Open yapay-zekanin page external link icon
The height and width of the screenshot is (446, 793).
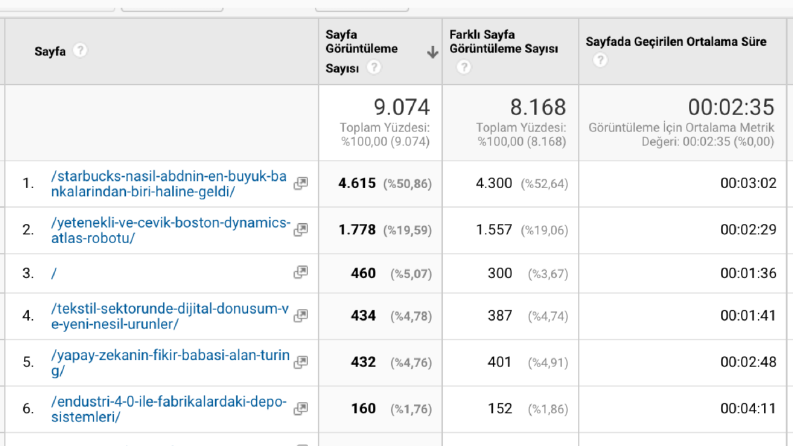(x=301, y=362)
